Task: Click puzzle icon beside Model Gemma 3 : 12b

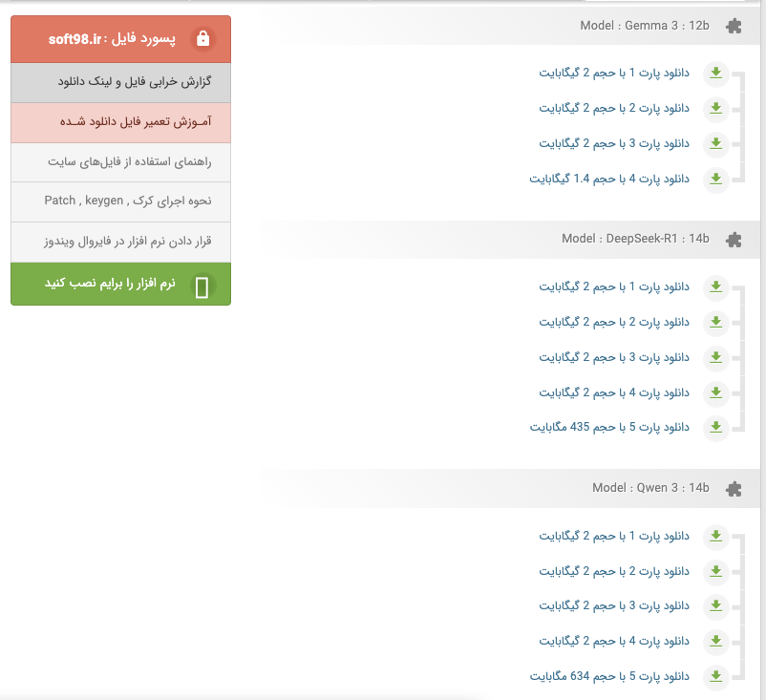Action: 733,27
